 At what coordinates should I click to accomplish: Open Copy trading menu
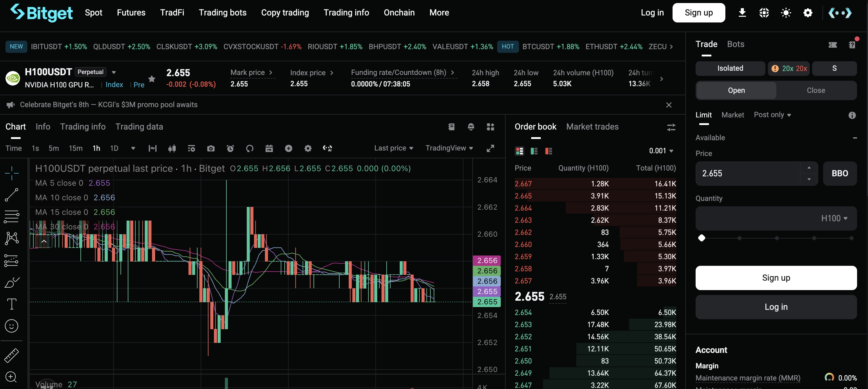tap(285, 13)
